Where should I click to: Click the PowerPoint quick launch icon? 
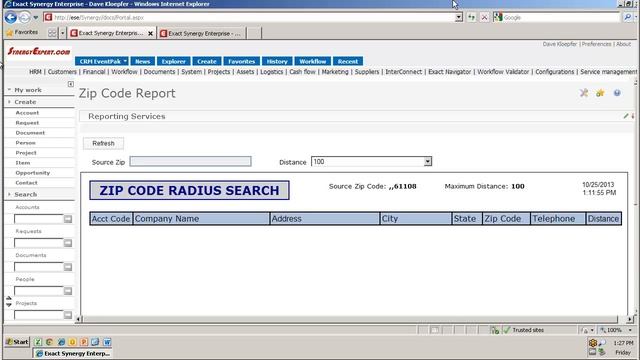coord(84,342)
